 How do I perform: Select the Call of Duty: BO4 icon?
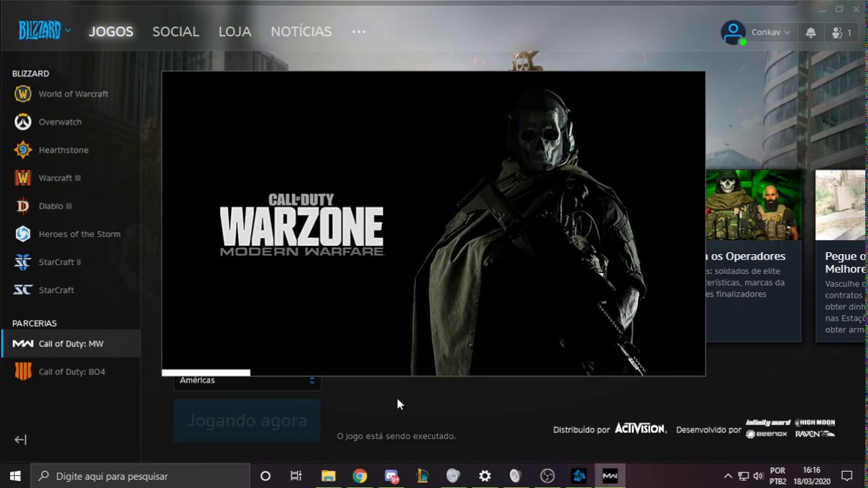click(x=23, y=371)
